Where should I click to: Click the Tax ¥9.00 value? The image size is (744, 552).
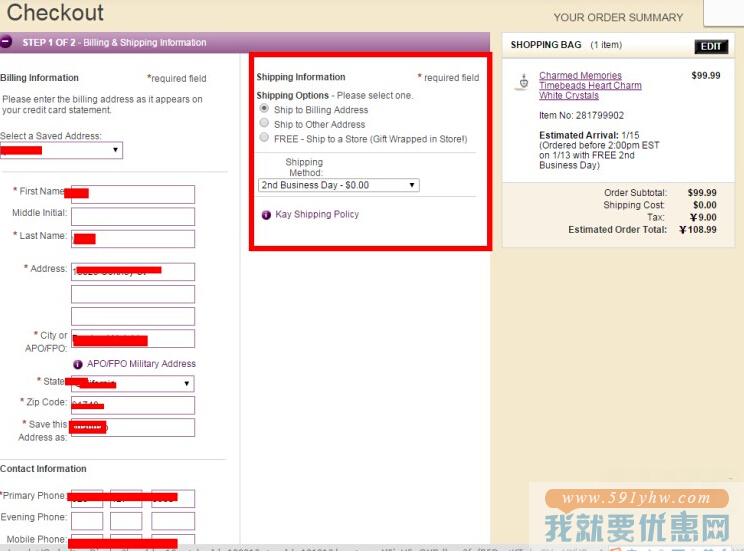click(703, 217)
